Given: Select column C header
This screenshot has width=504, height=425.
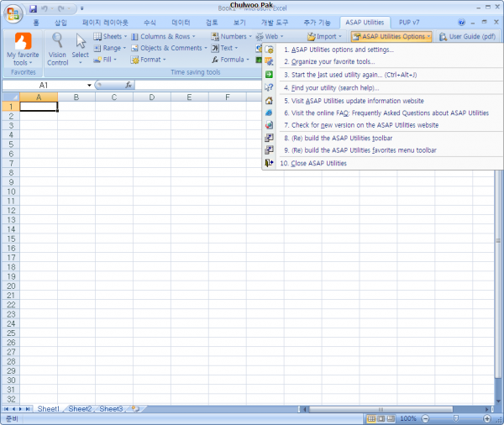Looking at the screenshot, I should tap(114, 97).
